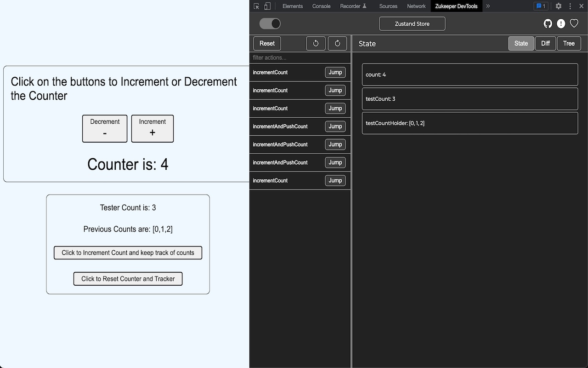The width and height of the screenshot is (588, 368).
Task: Switch to the Console tab
Action: (x=321, y=6)
